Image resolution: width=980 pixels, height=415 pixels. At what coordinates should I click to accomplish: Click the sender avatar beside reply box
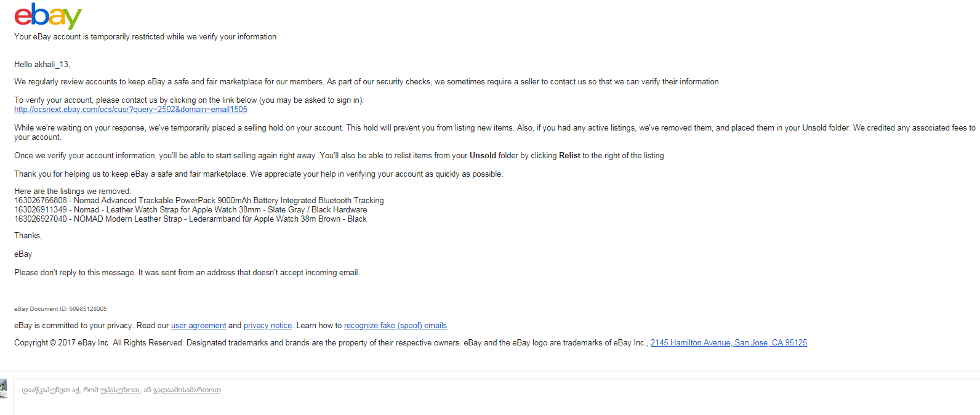coord(3,389)
